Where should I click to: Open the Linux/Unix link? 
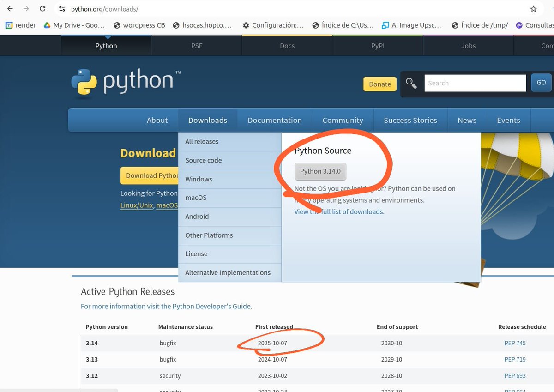[137, 205]
